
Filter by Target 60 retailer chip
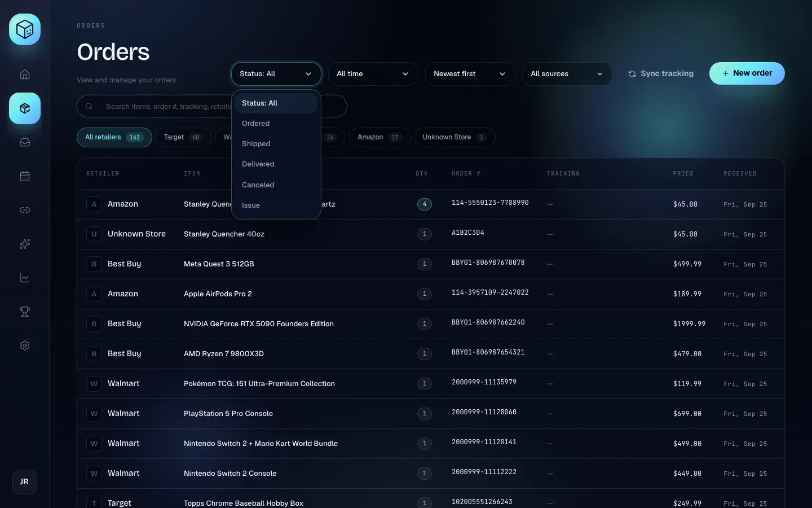coord(183,137)
